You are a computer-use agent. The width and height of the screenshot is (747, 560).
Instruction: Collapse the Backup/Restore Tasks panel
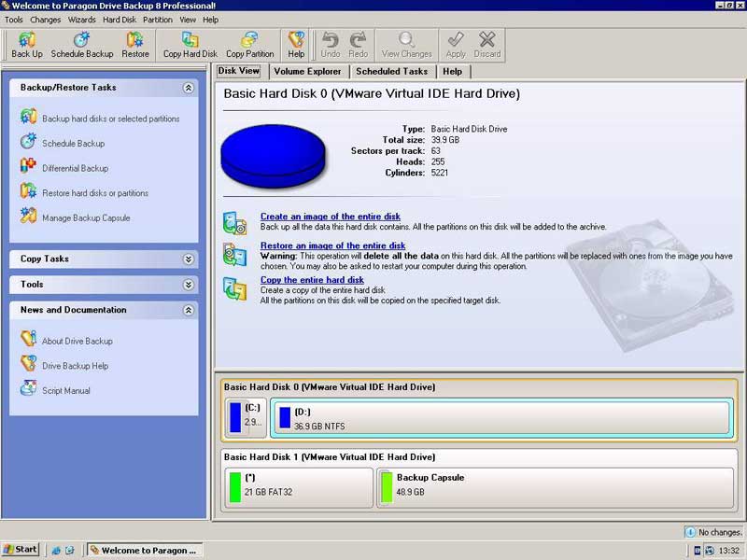tap(189, 88)
